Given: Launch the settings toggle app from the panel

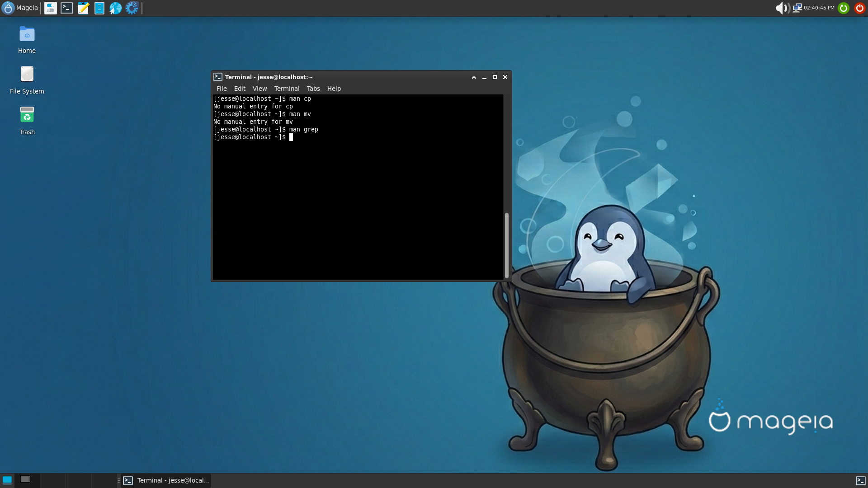Looking at the screenshot, I should coord(51,8).
